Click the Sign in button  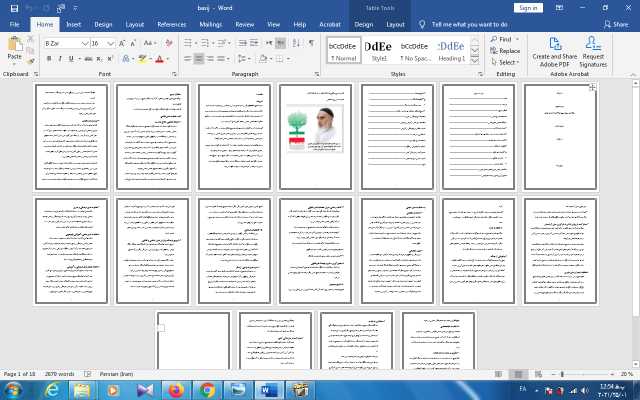[x=529, y=7]
